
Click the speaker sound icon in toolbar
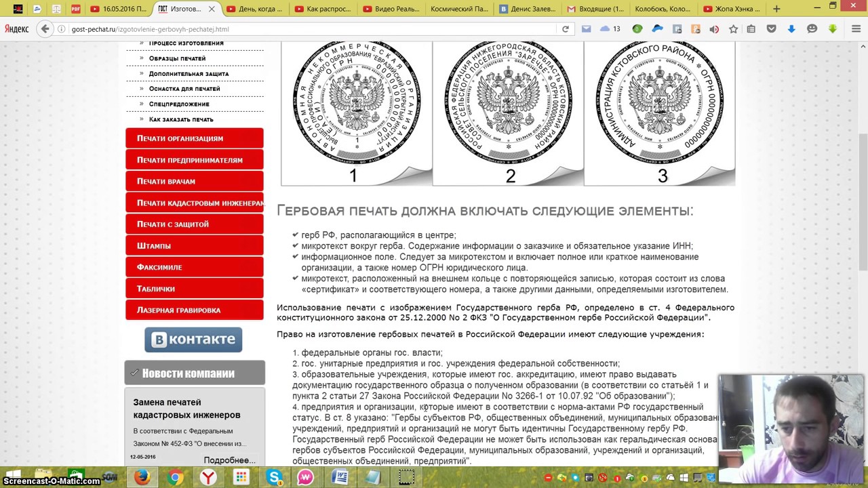[x=714, y=29]
